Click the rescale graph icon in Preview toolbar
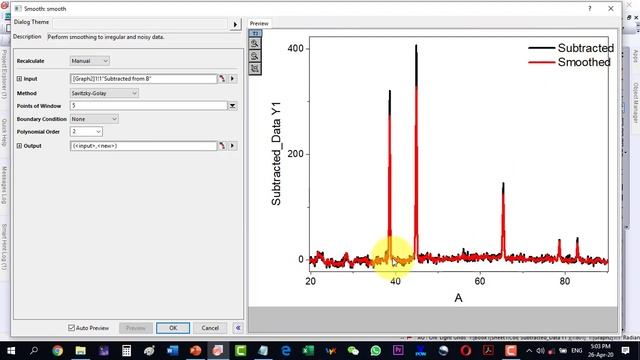 tap(255, 68)
